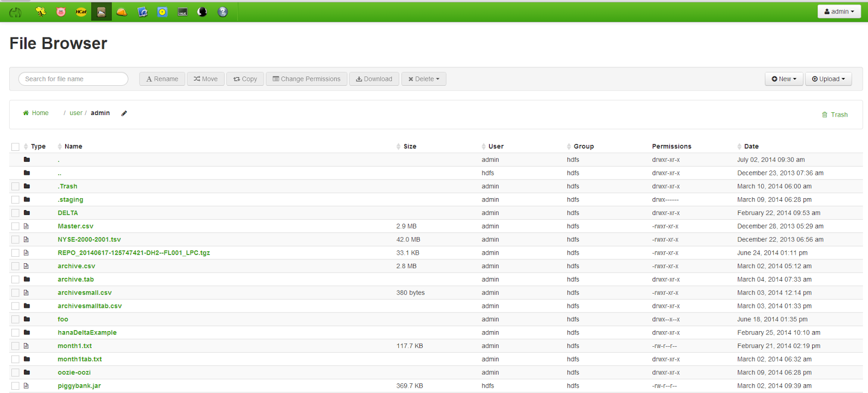Click 'drwx--x--x' permissions of foo
The image size is (868, 393).
pyautogui.click(x=666, y=319)
